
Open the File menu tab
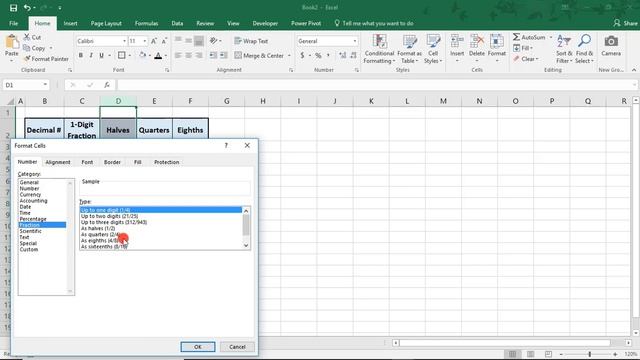[13, 23]
